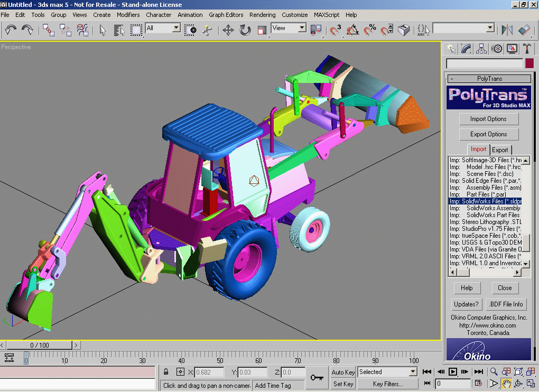This screenshot has width=539, height=392.
Task: Click the 0 / 100 time slider
Action: [x=39, y=345]
